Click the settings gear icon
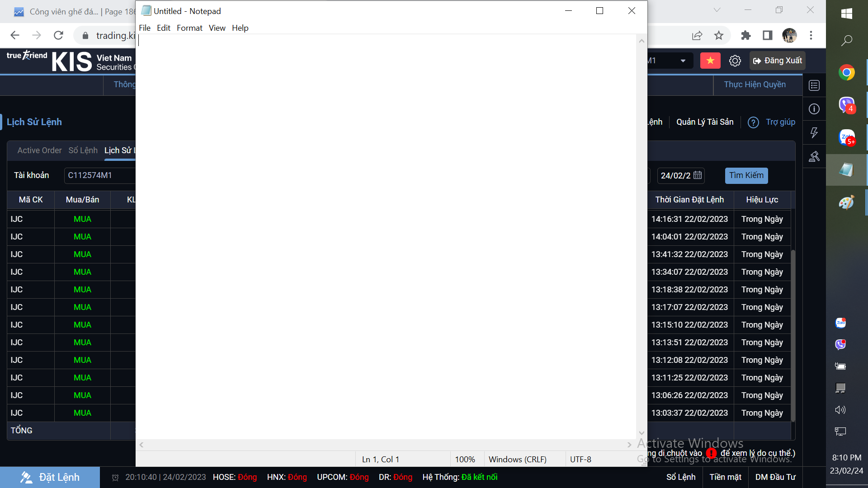Viewport: 868px width, 488px height. [x=735, y=61]
